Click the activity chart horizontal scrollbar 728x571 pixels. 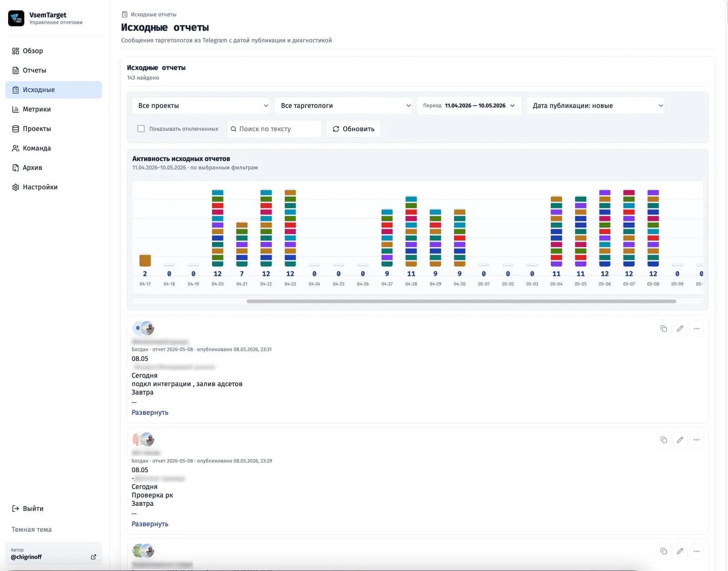(461, 301)
